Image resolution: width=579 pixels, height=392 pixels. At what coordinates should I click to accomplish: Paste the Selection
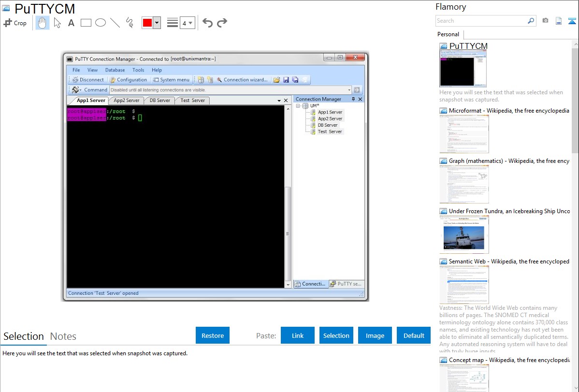coord(336,335)
